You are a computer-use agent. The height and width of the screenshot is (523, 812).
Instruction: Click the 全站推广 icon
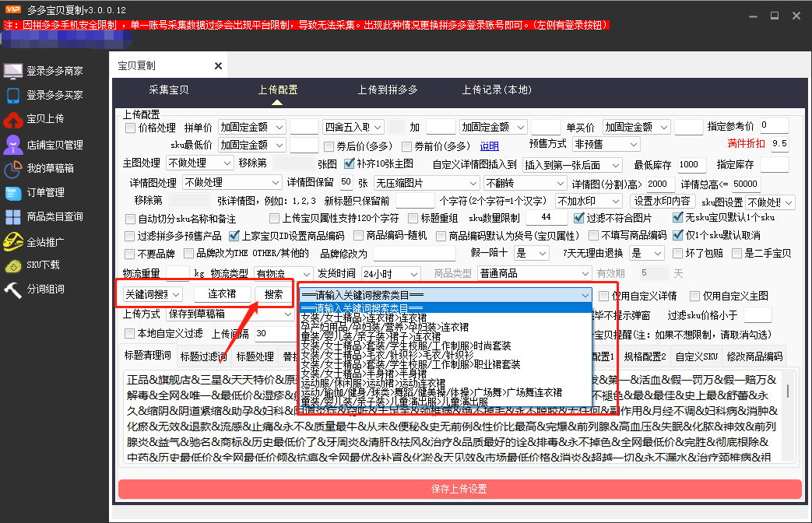[x=13, y=241]
